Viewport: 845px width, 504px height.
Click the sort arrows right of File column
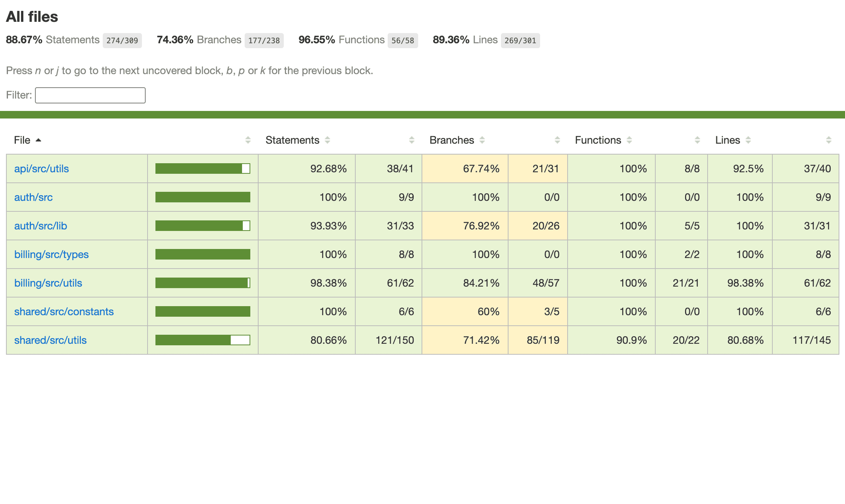tap(248, 140)
